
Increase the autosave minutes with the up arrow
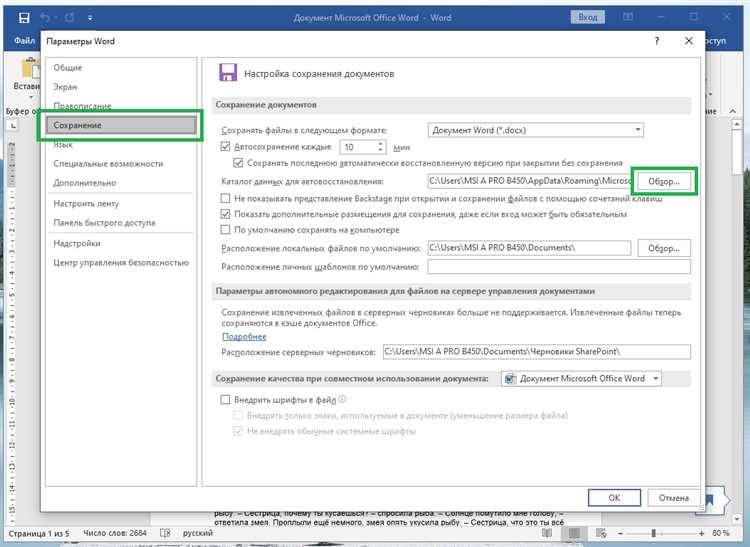click(380, 143)
